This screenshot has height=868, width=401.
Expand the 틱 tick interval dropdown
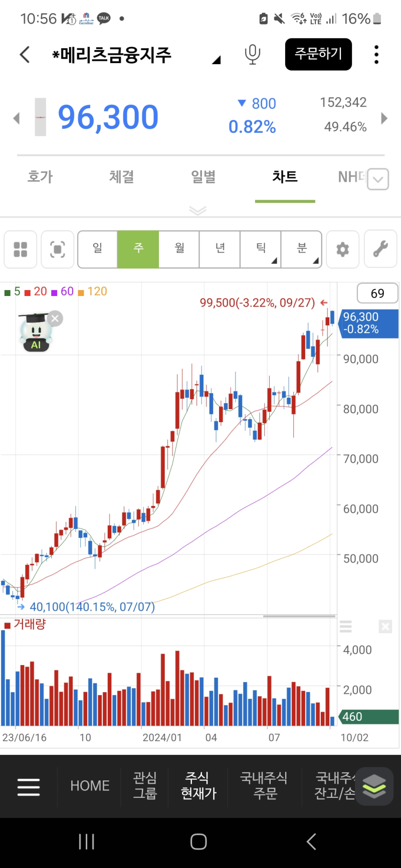click(261, 249)
